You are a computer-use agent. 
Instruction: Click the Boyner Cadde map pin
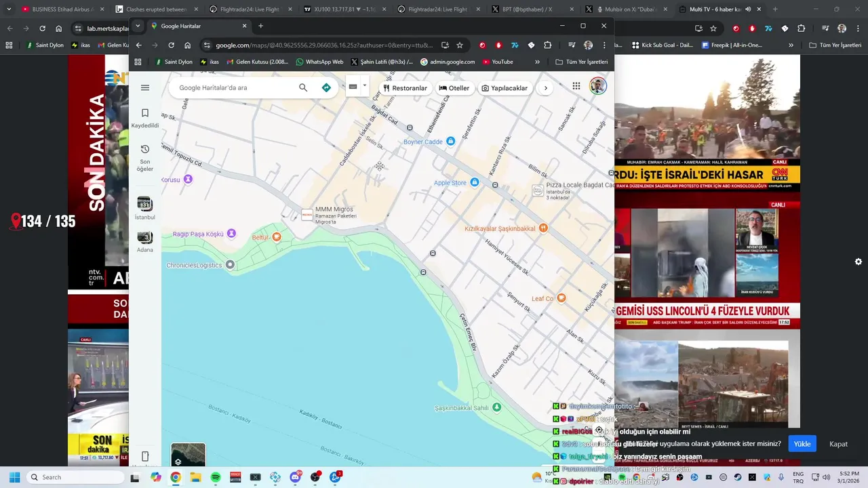tap(450, 142)
